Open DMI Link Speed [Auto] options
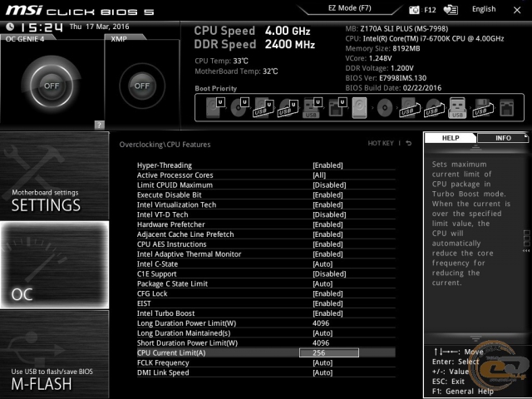The height and width of the screenshot is (399, 532). (x=323, y=372)
